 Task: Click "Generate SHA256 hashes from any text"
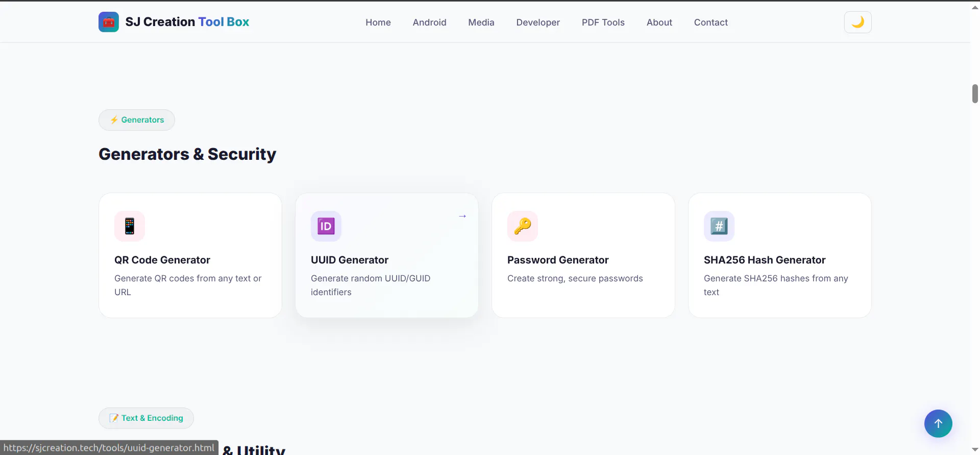tap(776, 285)
